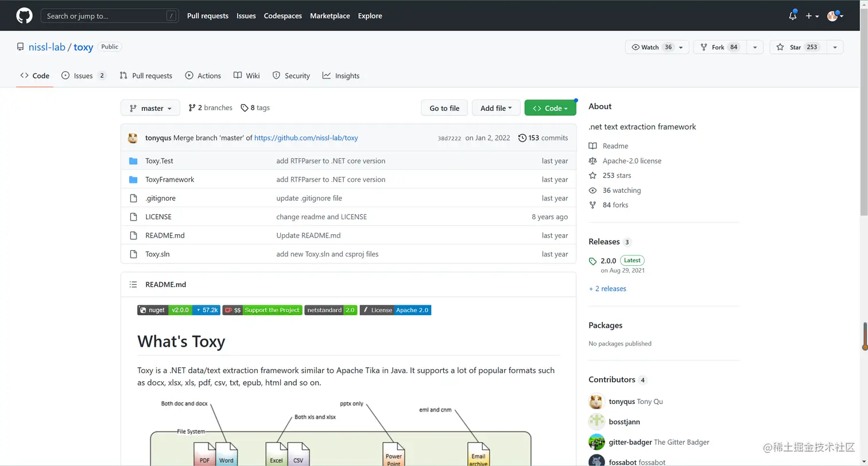
Task: Open Codespaces in top navigation
Action: (x=283, y=16)
